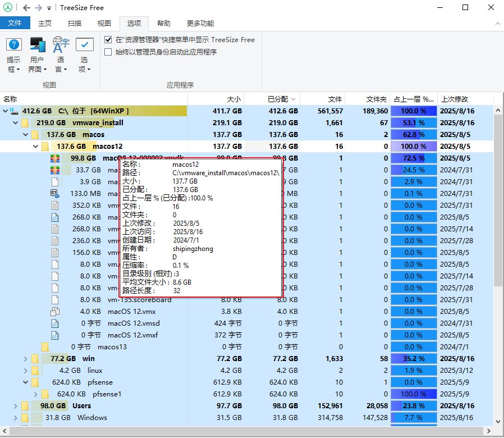Sort by the 名称 name column header
Viewport: 504px width, 438px height.
[94, 99]
